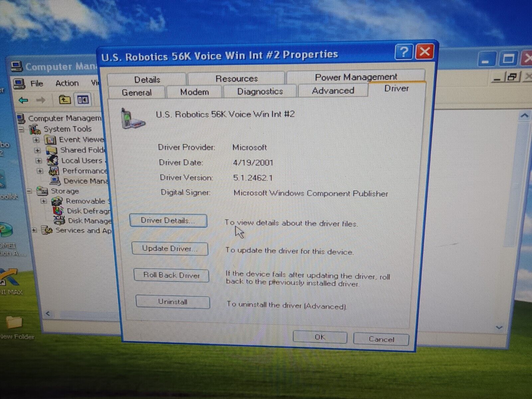The width and height of the screenshot is (532, 399).
Task: Maximize the Computer Management window
Action: point(508,59)
